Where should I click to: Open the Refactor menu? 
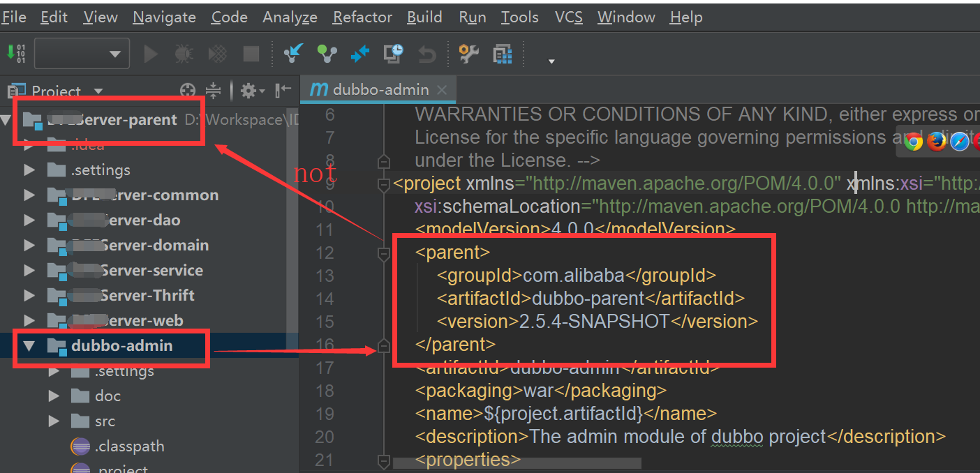click(x=362, y=17)
